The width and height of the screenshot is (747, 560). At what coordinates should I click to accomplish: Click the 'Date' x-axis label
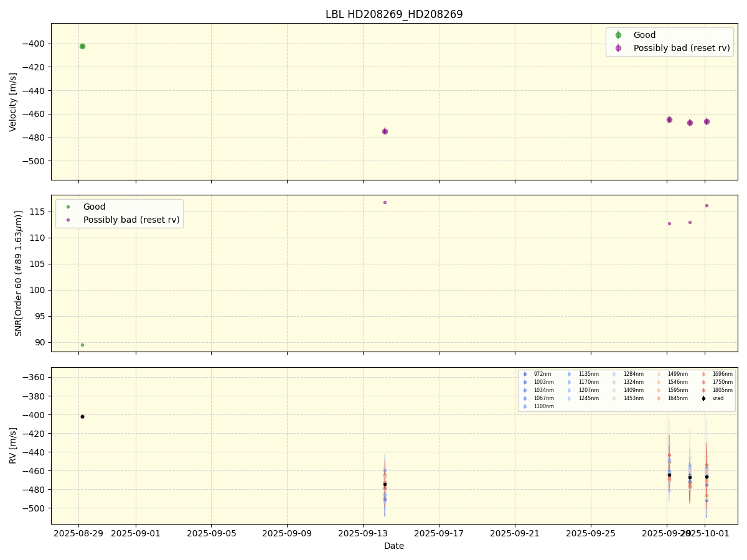pyautogui.click(x=394, y=546)
